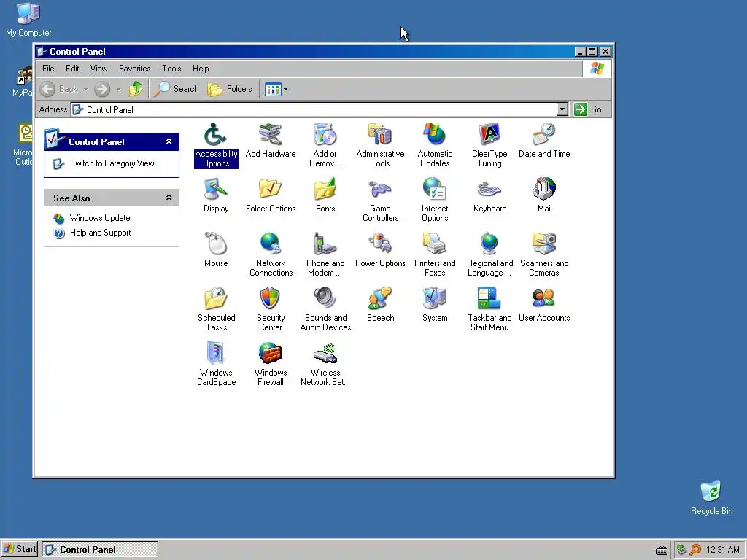Click the Up folder toolbar button

[136, 89]
